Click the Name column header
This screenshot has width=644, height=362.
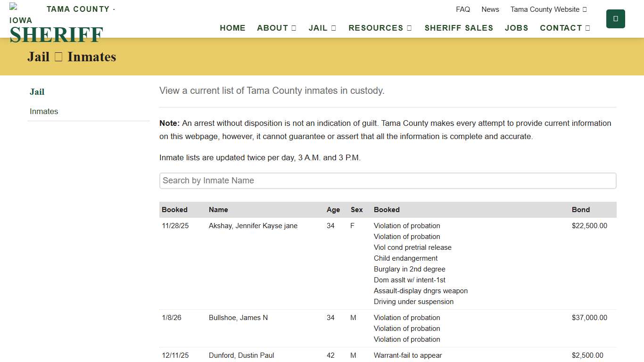[218, 210]
